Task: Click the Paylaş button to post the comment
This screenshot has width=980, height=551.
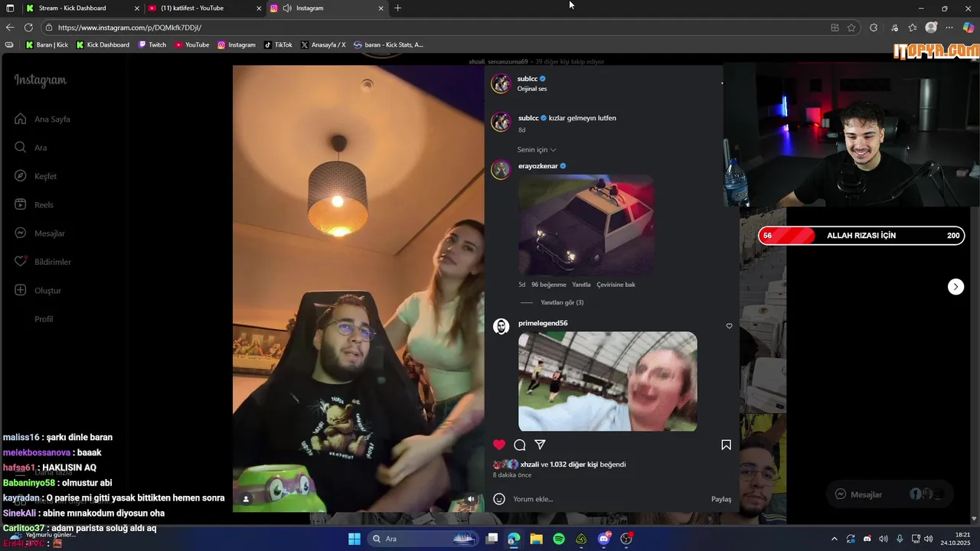Action: [721, 499]
